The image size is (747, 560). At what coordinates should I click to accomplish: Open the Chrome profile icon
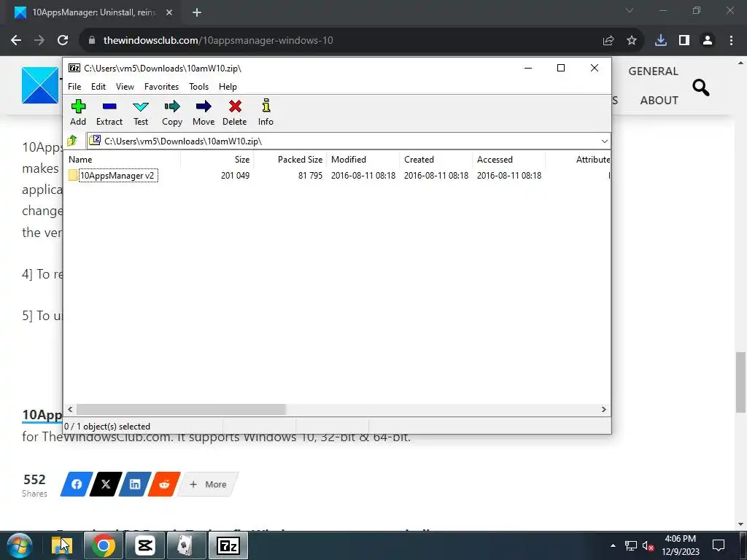(x=708, y=41)
